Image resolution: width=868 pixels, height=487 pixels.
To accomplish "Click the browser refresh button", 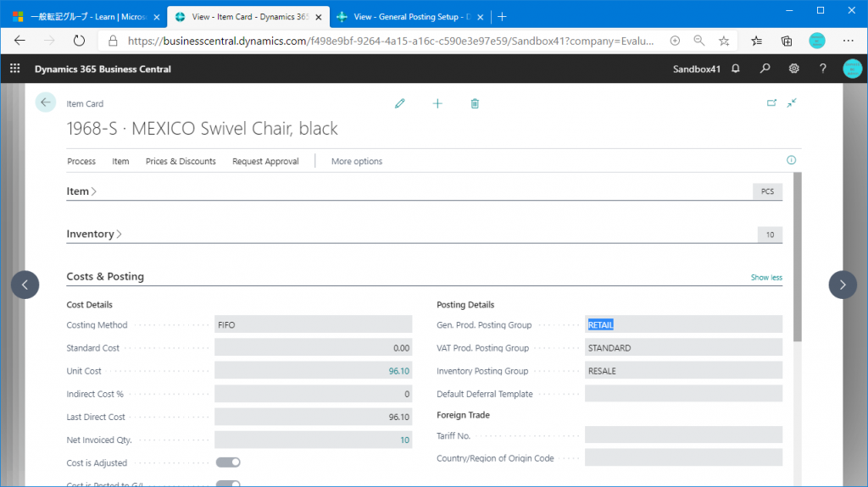I will (79, 41).
